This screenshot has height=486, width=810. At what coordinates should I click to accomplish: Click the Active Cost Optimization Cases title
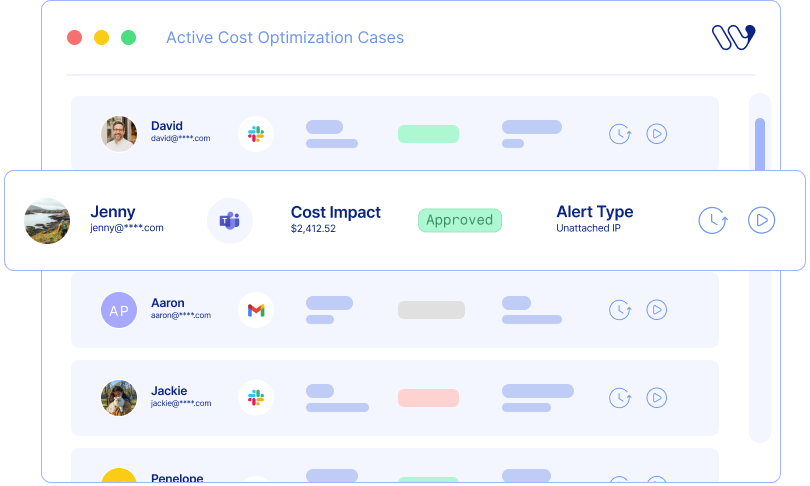point(285,38)
